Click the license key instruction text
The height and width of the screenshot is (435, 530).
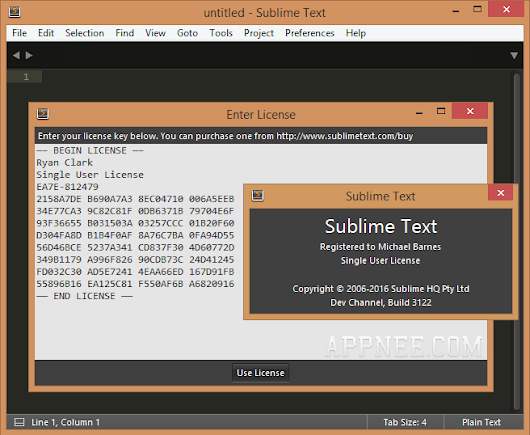point(225,136)
